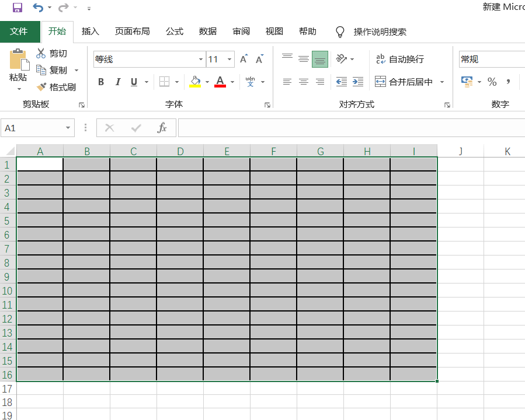This screenshot has width=525, height=420.
Task: Apply bold formatting with the B icon
Action: [100, 82]
